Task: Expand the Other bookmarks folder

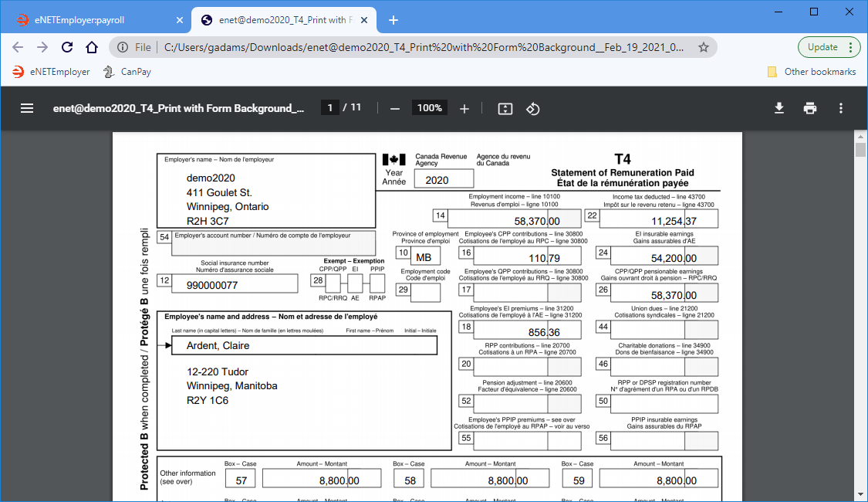Action: [x=812, y=72]
